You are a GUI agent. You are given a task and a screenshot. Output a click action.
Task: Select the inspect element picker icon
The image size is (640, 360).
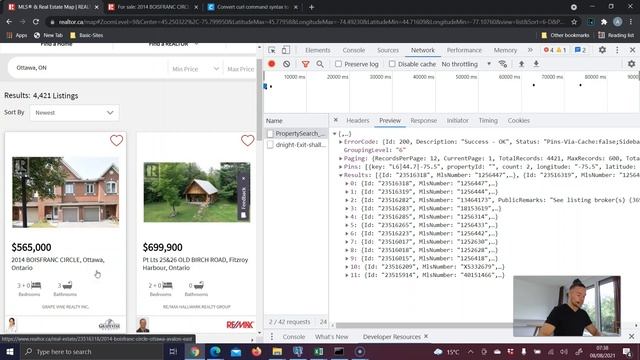tap(272, 50)
